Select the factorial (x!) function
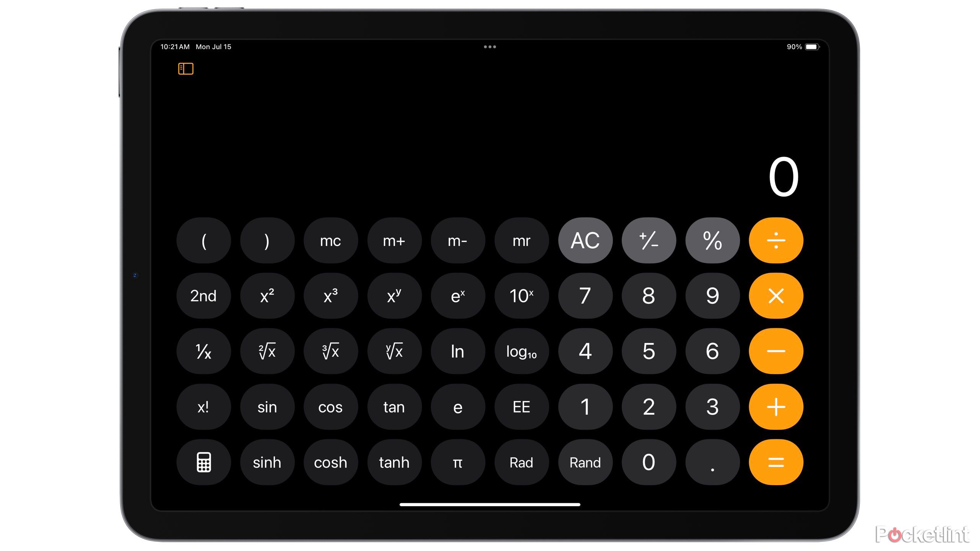Viewport: 980px width, 551px height. 203,407
